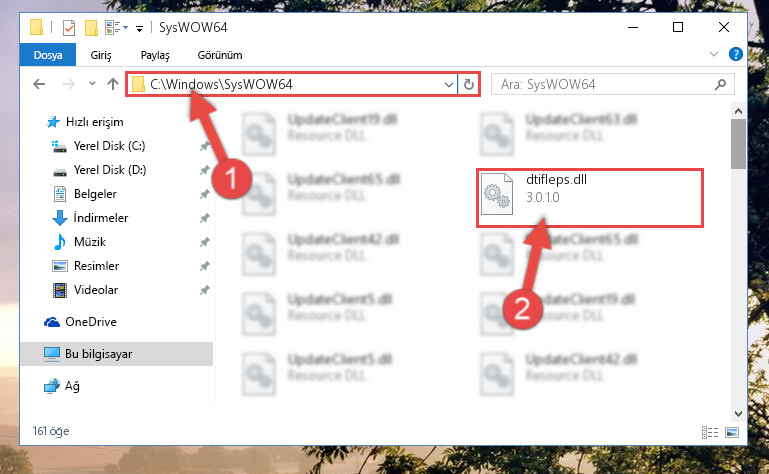Image resolution: width=769 pixels, height=474 pixels.
Task: Go back with the left arrow button
Action: (39, 84)
